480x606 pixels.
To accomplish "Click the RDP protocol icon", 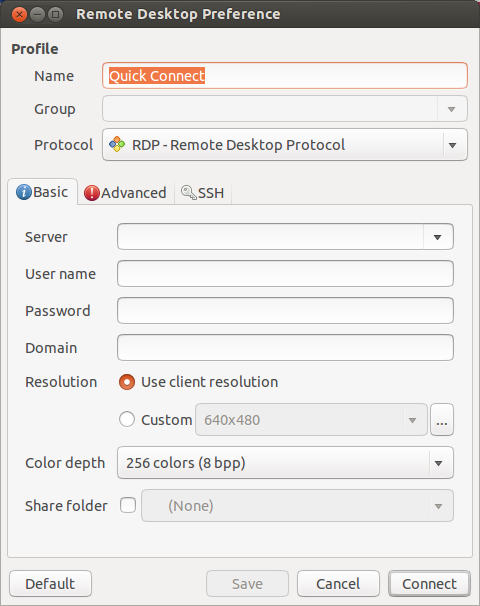I will click(117, 145).
